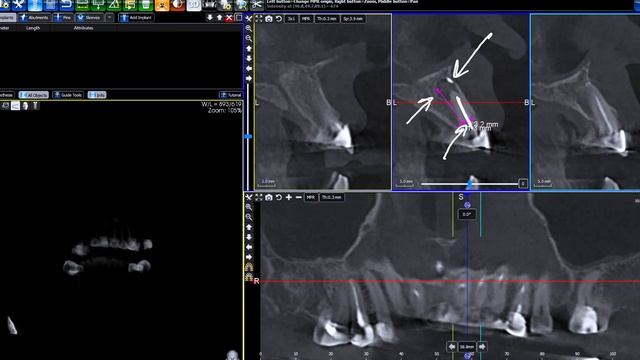Click the Add Implant button
Viewport: 640px width, 360px height.
[x=136, y=18]
